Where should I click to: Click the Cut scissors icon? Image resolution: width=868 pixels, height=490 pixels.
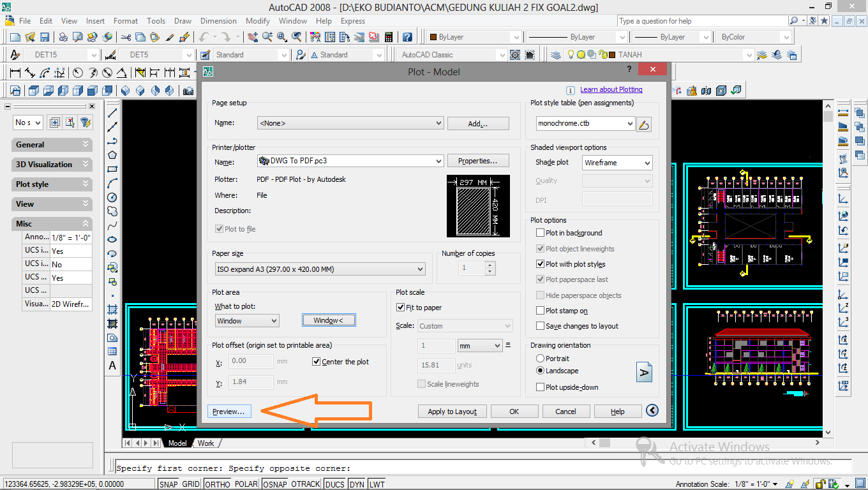pyautogui.click(x=126, y=38)
